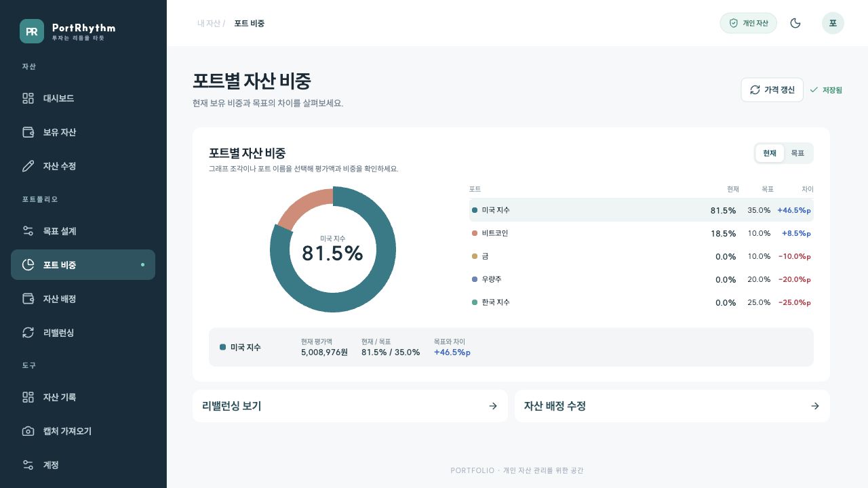The width and height of the screenshot is (868, 488).
Task: Select the 비트코인 color dot in table
Action: click(475, 233)
